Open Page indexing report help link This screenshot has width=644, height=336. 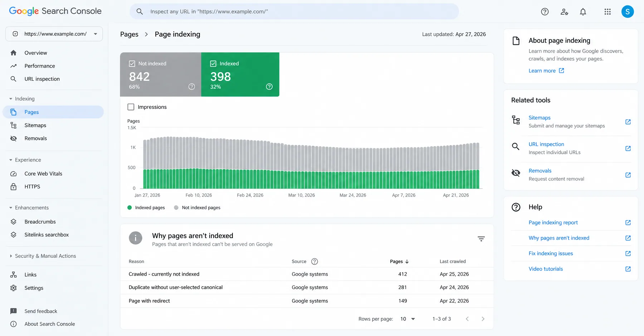(553, 222)
